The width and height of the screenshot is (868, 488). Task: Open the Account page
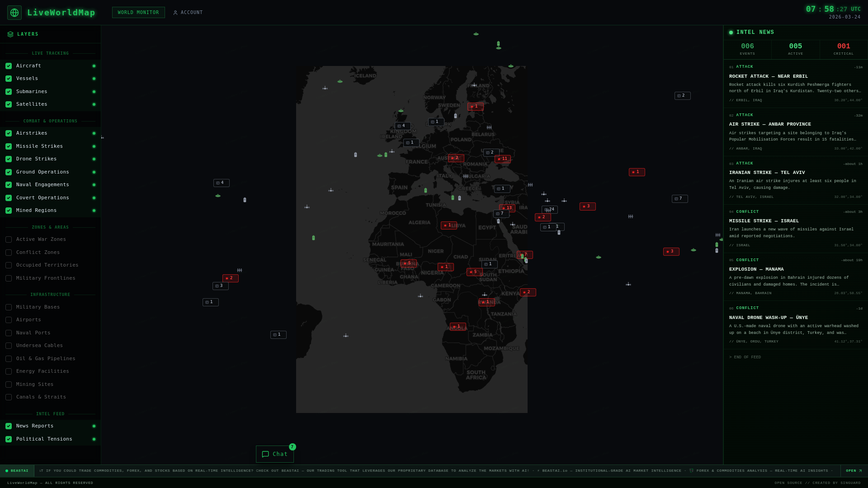(188, 13)
